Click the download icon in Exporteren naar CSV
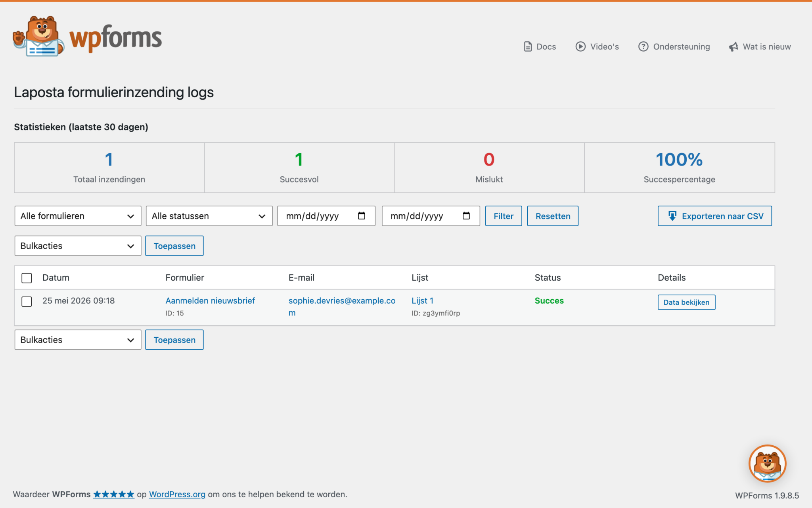This screenshot has height=508, width=812. 672,216
